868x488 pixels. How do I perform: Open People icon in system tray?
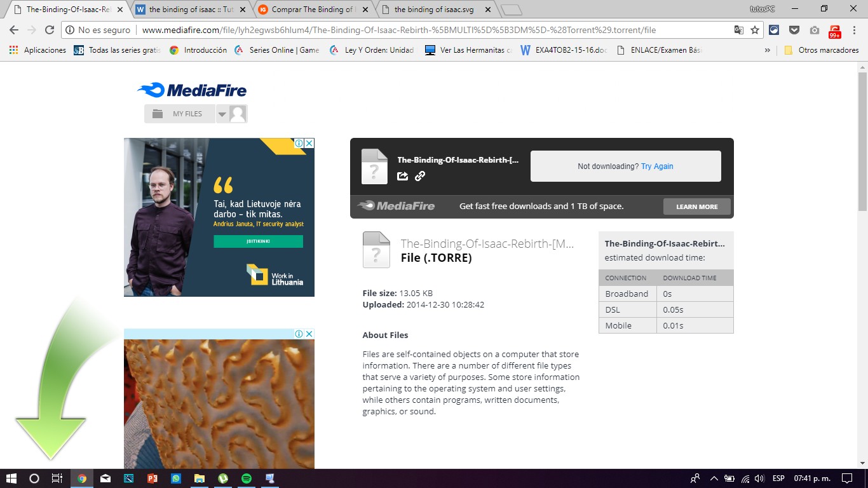696,478
